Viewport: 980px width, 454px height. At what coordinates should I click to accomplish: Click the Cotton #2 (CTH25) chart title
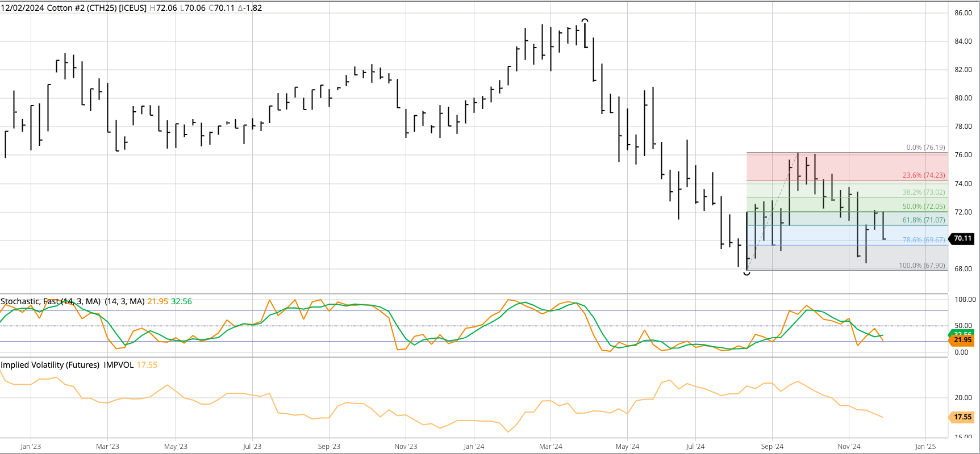(74, 8)
